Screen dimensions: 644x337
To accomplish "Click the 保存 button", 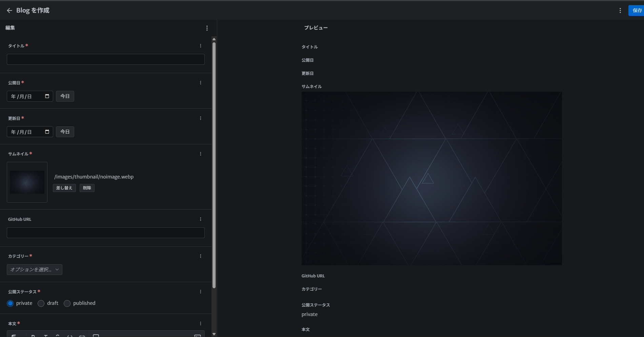I will click(637, 10).
